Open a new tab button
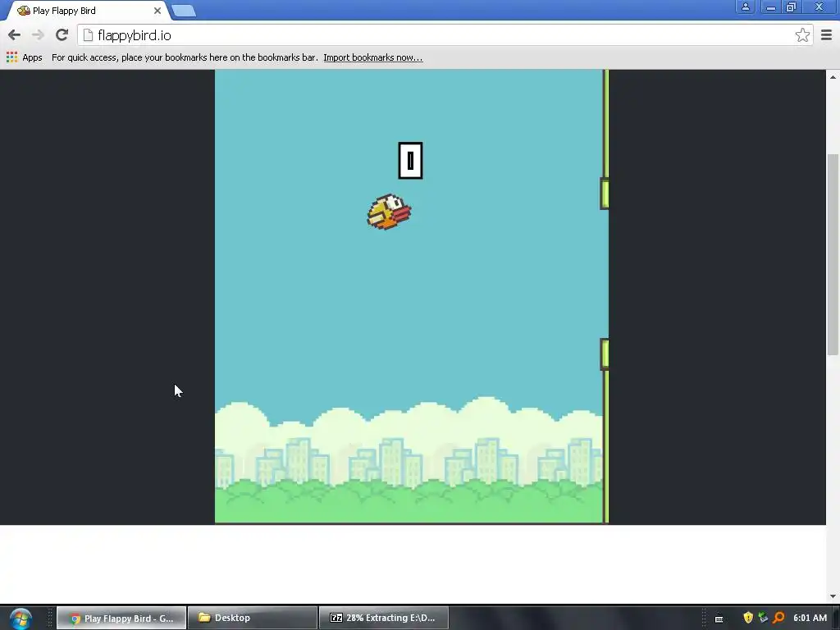 click(184, 11)
